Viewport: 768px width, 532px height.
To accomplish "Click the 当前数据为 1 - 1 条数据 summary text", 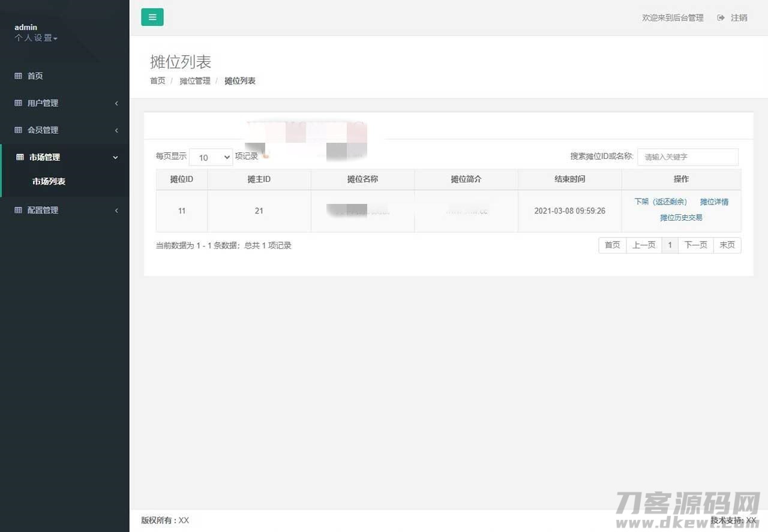I will click(x=224, y=245).
